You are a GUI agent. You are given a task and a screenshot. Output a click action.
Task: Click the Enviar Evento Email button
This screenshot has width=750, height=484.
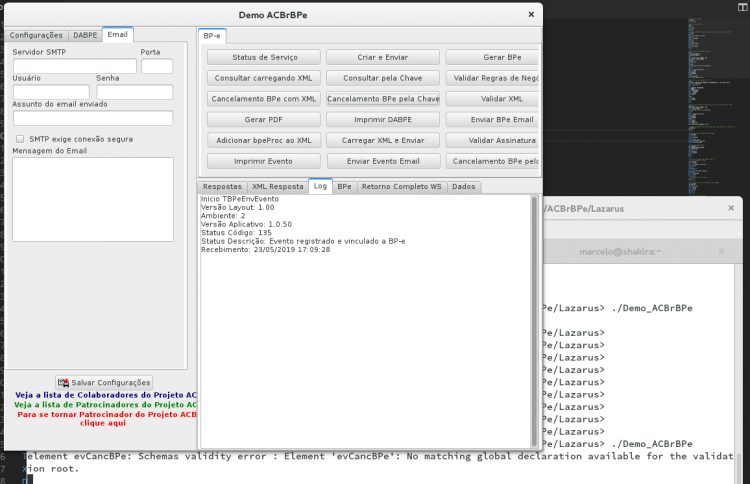[383, 161]
